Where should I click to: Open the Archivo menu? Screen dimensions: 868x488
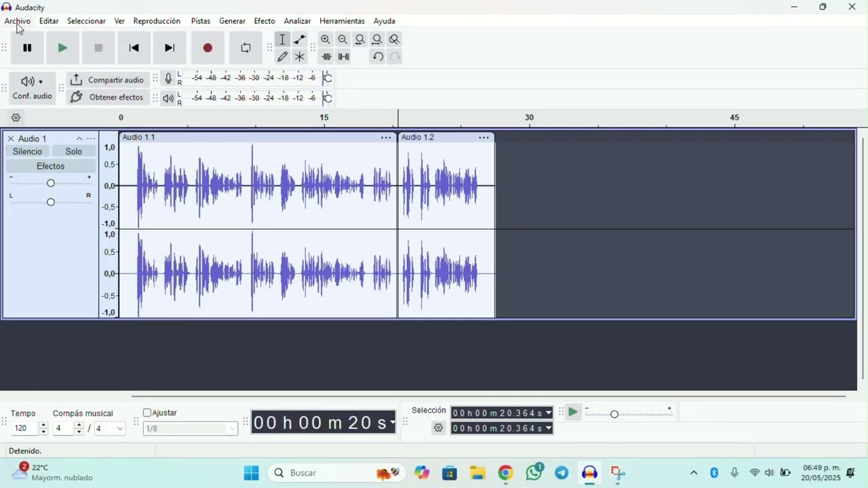(18, 21)
